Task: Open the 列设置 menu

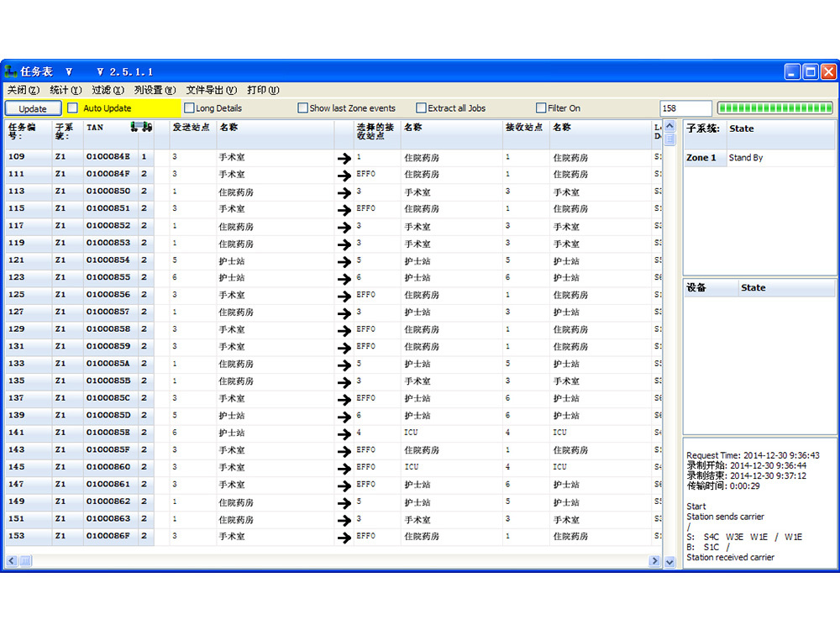Action: pyautogui.click(x=155, y=90)
